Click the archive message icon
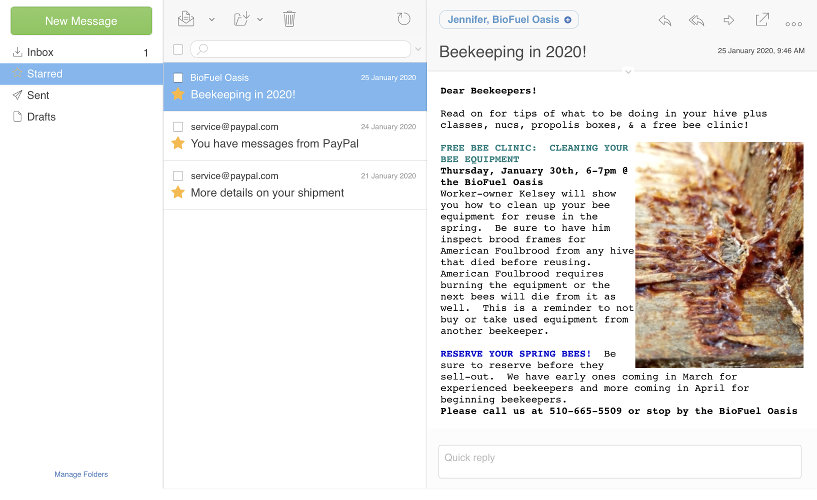Screen dimensions: 817x500 186,19
